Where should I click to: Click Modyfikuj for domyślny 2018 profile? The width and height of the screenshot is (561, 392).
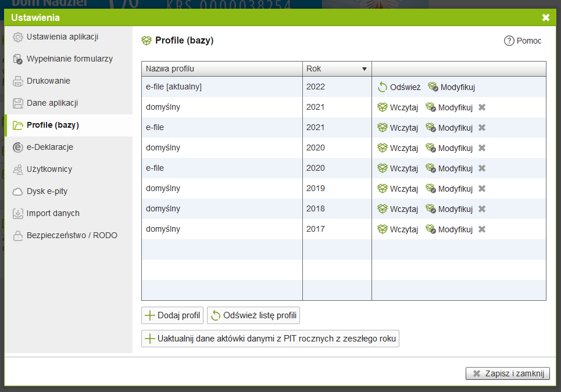tap(449, 209)
